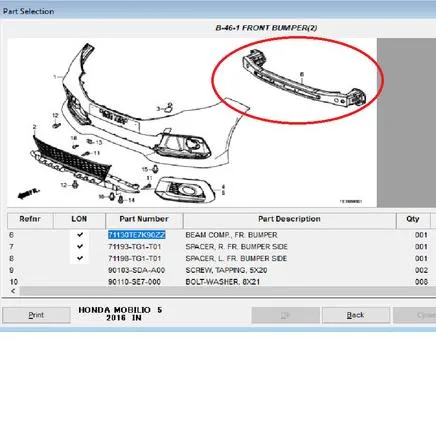The height and width of the screenshot is (436, 436).
Task: Toggle LON checkmark for row 8
Action: pos(80,258)
